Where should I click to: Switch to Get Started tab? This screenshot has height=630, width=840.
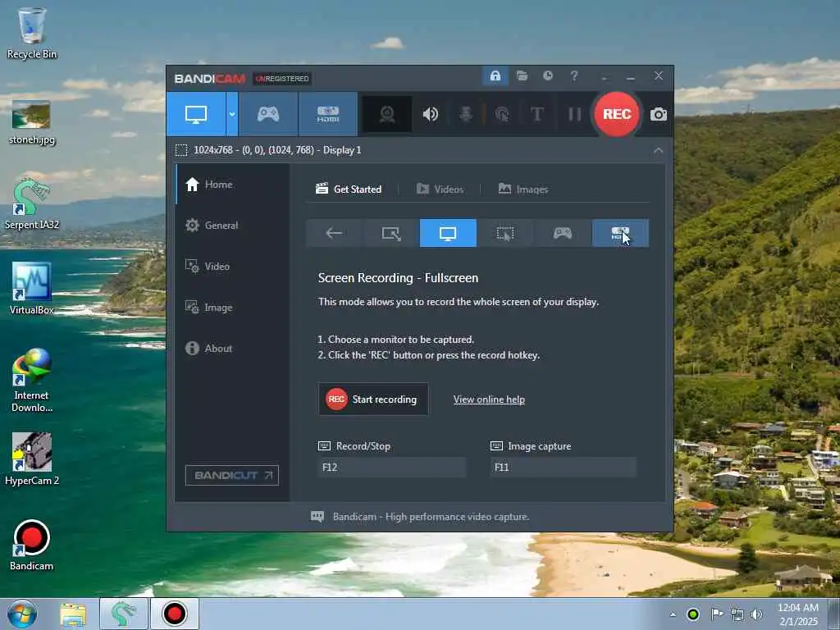click(349, 189)
